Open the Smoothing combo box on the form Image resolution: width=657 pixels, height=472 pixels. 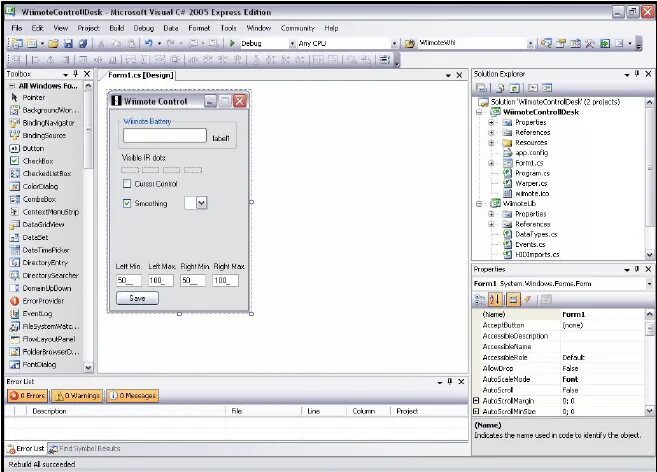(202, 203)
